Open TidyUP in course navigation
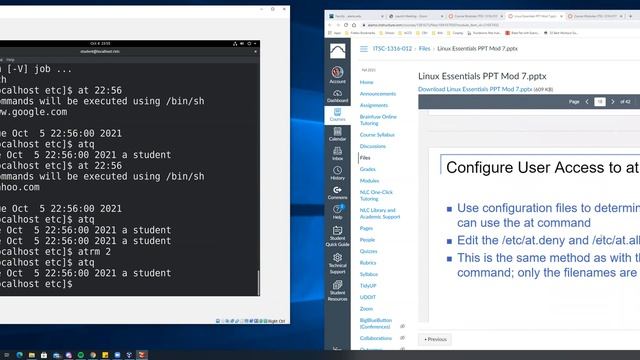 (x=368, y=286)
